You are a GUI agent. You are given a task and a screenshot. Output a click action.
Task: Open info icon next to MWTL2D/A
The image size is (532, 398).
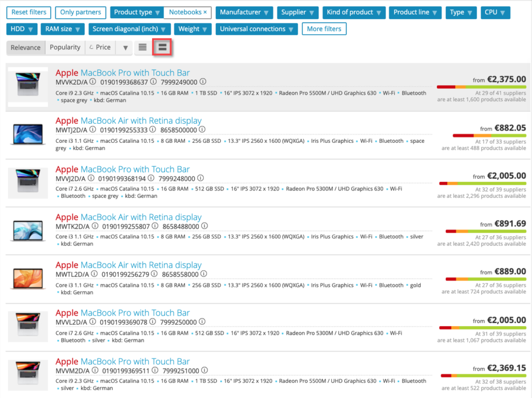95,274
